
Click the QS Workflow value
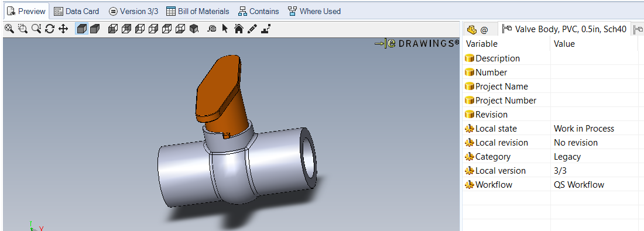point(578,185)
